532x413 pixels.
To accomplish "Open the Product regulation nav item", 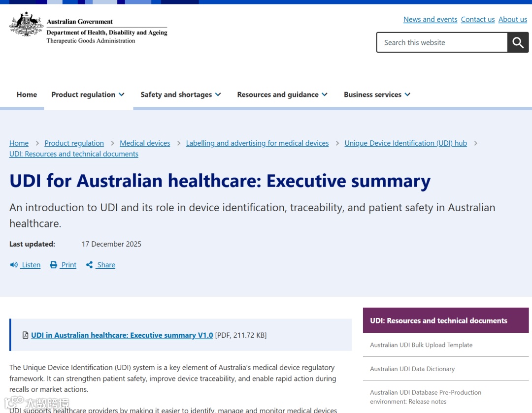I will (x=83, y=95).
